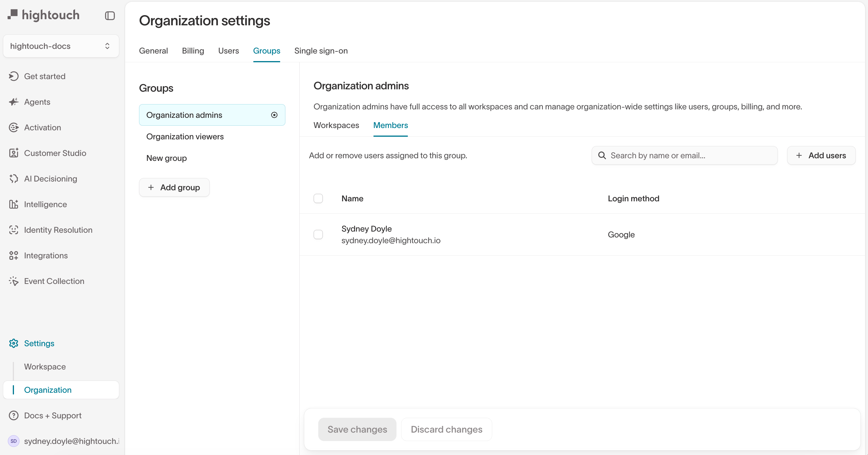The image size is (868, 455).
Task: Click the Organization admins badge icon
Action: (274, 115)
